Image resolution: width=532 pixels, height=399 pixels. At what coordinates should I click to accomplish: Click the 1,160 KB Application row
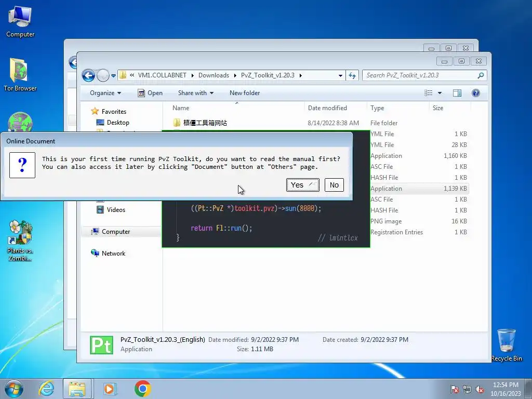pos(419,156)
